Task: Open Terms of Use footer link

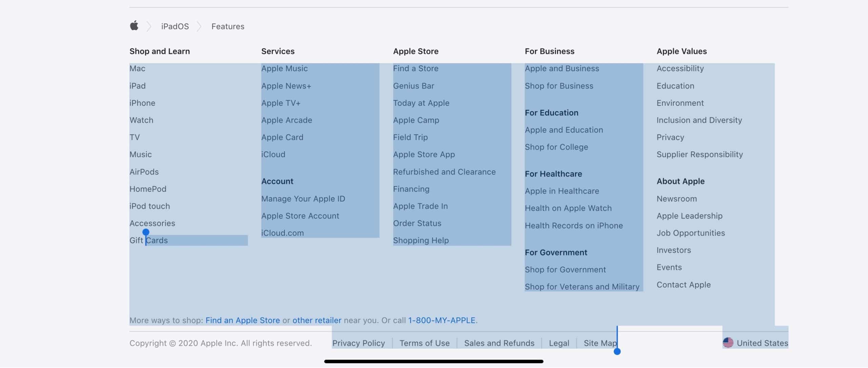Action: 425,343
